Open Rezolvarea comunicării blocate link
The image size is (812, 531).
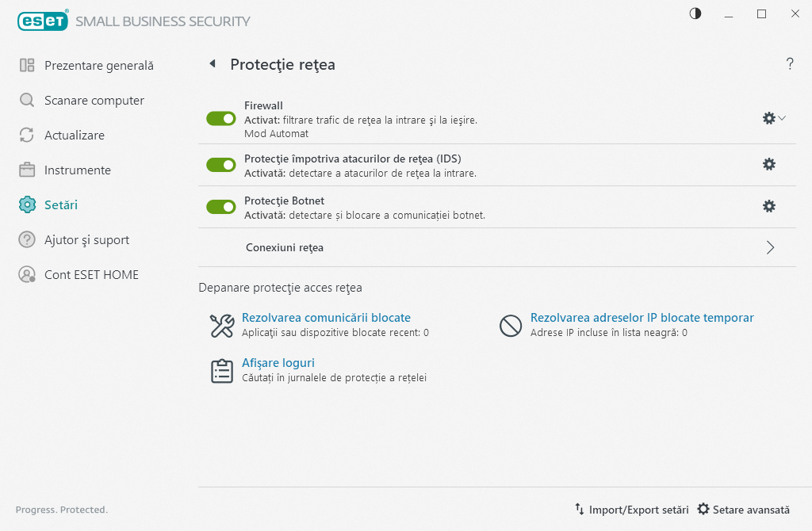326,318
